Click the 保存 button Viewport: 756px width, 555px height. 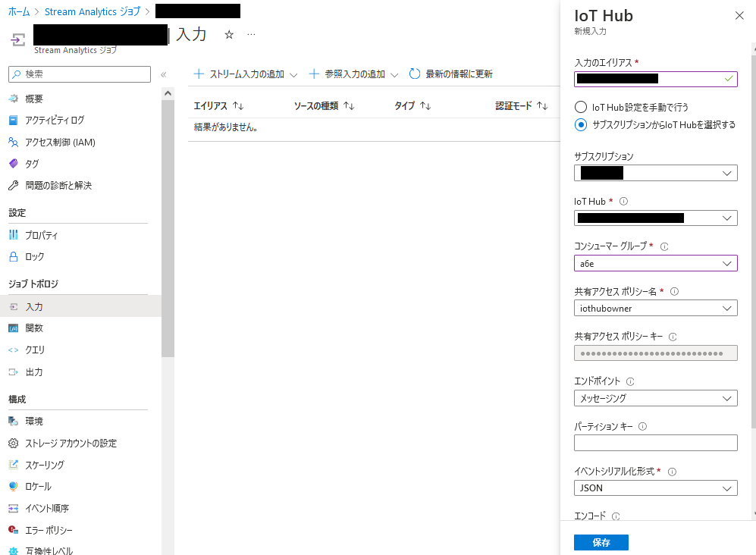tap(601, 542)
